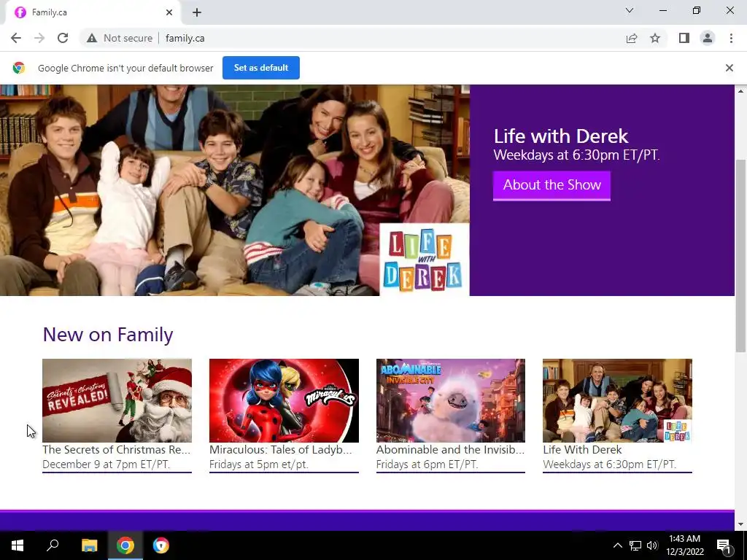Click the forward navigation arrow
Image resolution: width=747 pixels, height=560 pixels.
[x=39, y=38]
